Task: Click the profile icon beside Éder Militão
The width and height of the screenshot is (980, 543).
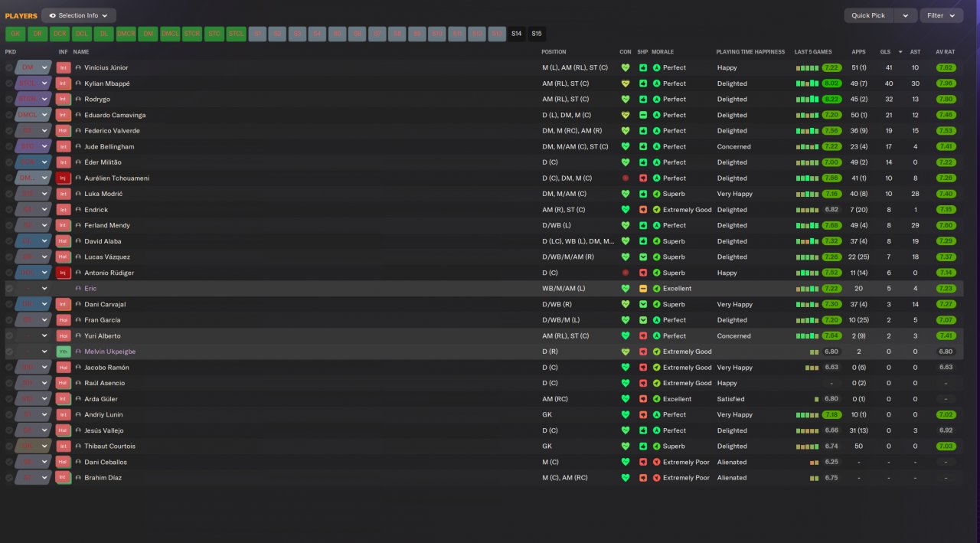Action: pos(78,162)
